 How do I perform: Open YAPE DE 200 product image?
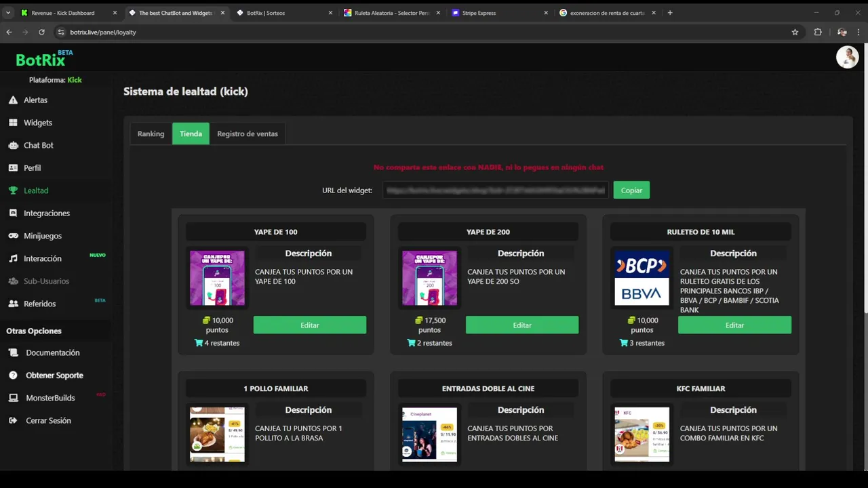click(429, 278)
